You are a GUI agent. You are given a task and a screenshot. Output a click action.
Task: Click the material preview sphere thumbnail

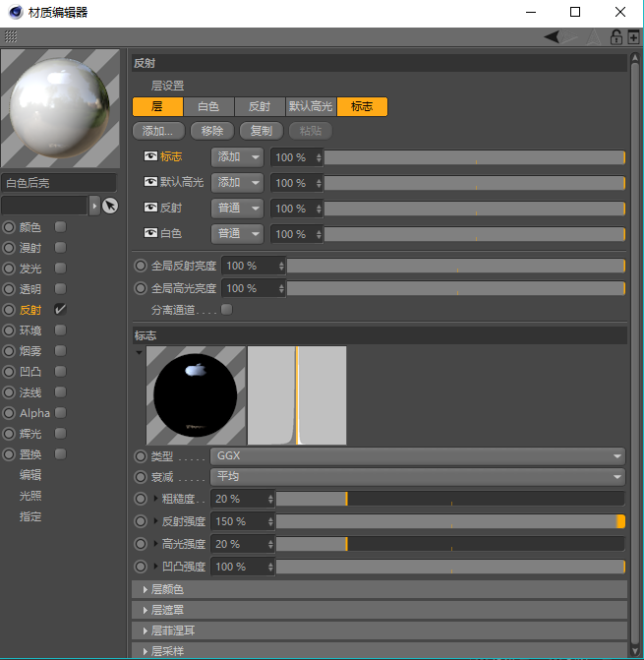tap(59, 109)
